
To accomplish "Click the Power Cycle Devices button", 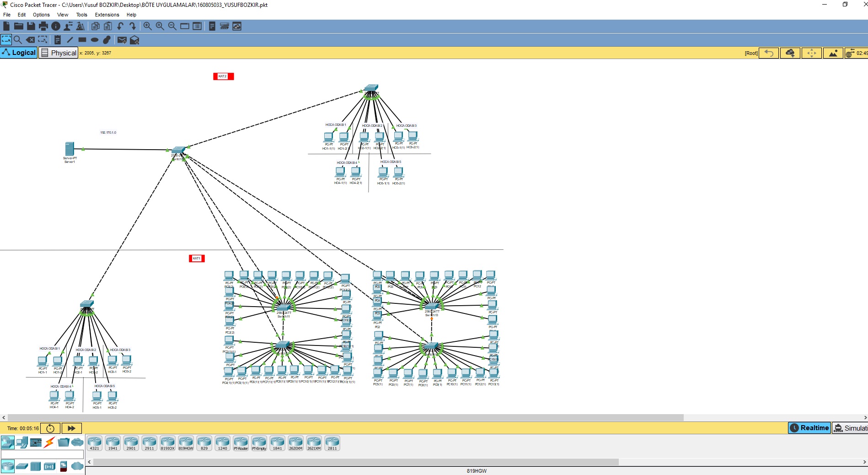I will [50, 428].
